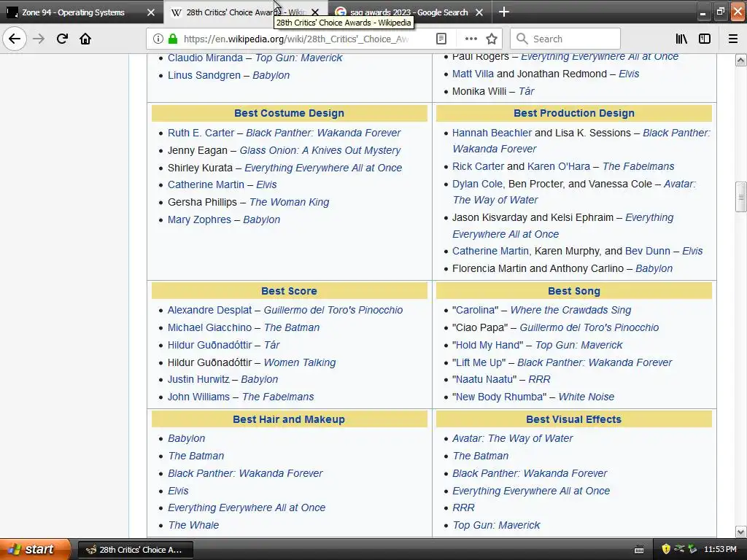Click scrollbar down arrow
The width and height of the screenshot is (747, 560).
point(740,532)
